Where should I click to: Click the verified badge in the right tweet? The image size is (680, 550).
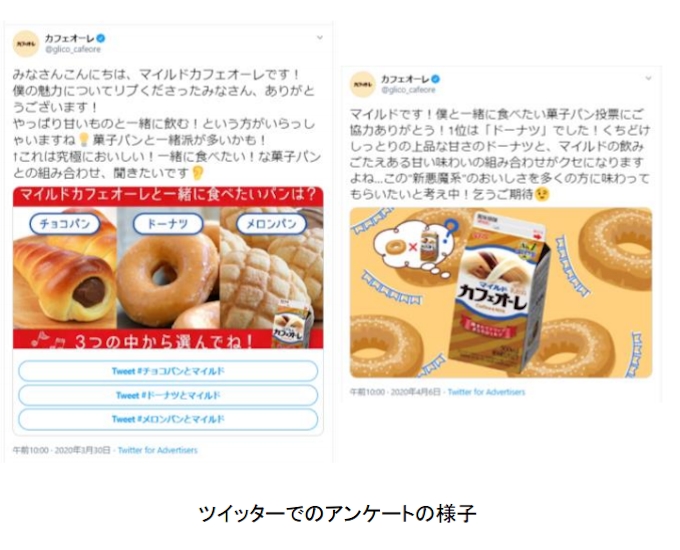tap(436, 79)
